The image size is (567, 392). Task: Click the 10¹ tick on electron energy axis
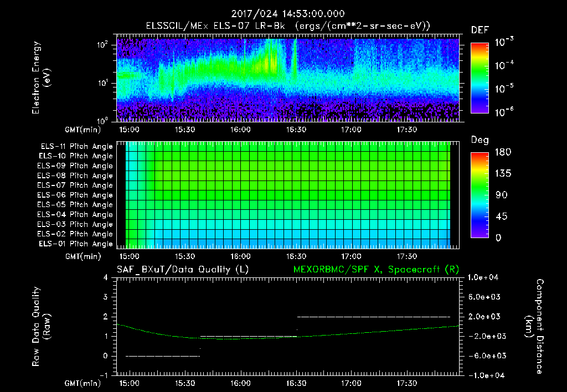point(102,83)
